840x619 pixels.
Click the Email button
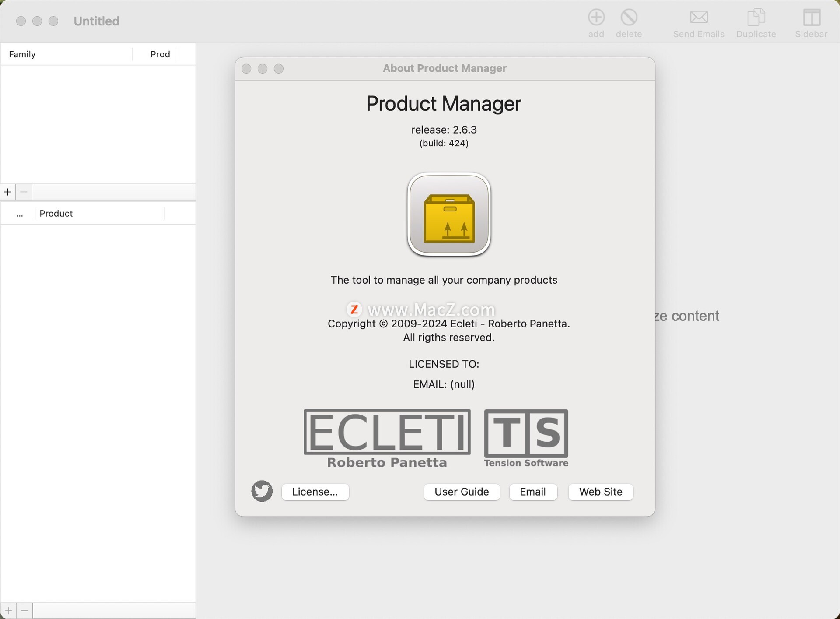[533, 492]
